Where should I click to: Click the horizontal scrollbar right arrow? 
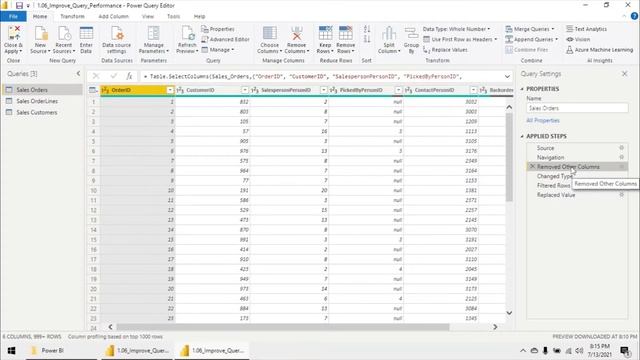point(495,327)
